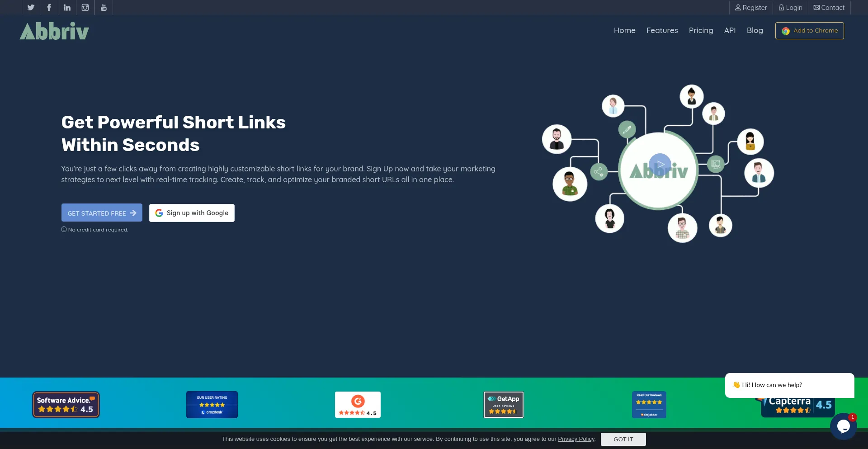
Task: Open the live chat widget icon
Action: [x=843, y=426]
